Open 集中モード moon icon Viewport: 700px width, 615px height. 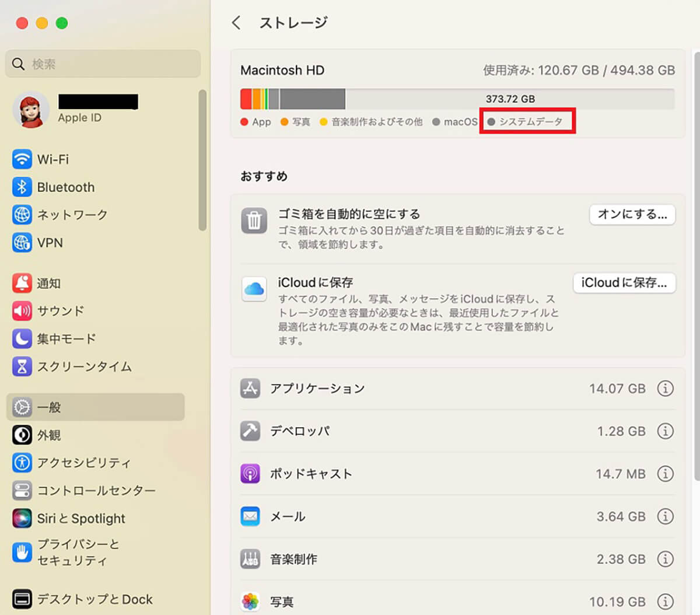point(22,338)
